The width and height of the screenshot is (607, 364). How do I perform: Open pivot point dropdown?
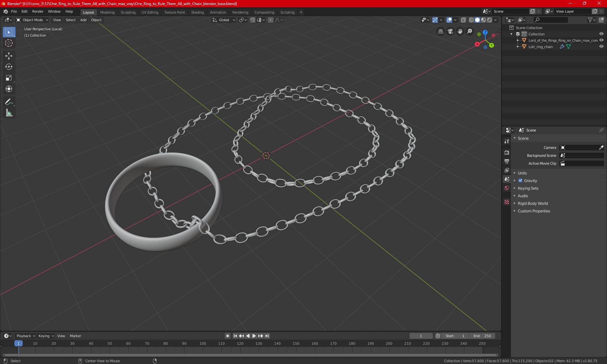(x=243, y=20)
